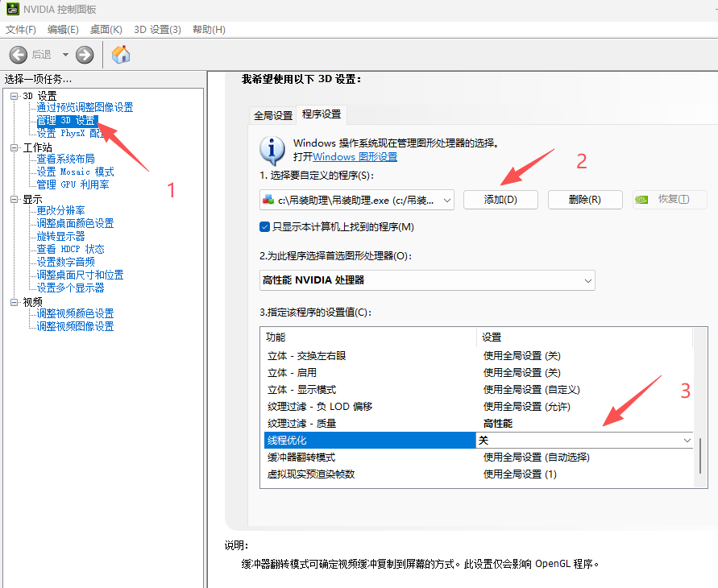Open the home icon in the toolbar
Screen dimensions: 718x588
121,55
